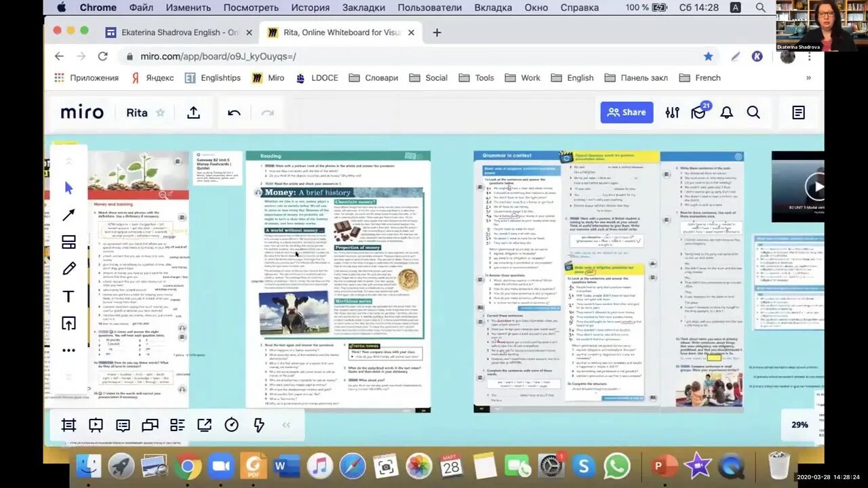Search the board with magnifier icon
This screenshot has height=488, width=868.
click(753, 113)
